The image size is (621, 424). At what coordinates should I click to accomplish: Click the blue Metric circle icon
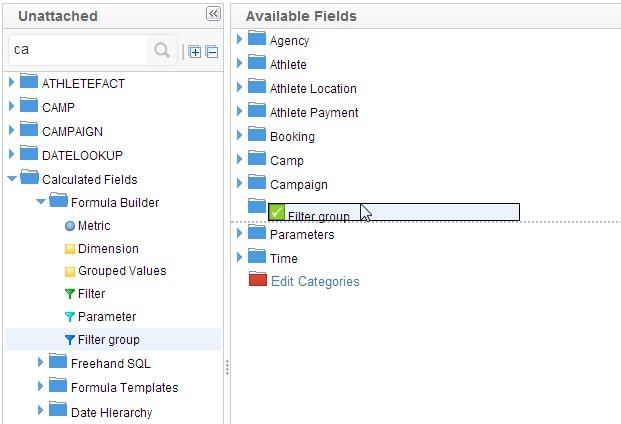click(x=70, y=226)
